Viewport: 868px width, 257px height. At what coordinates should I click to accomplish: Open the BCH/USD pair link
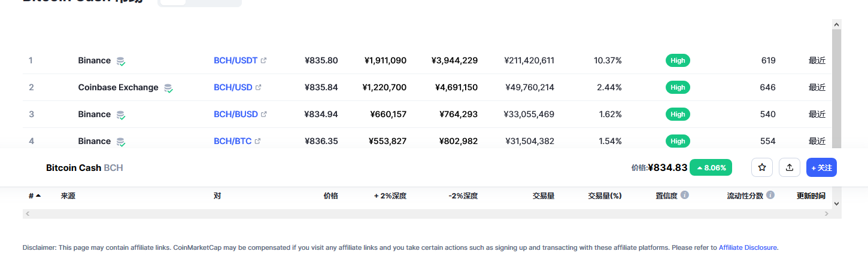point(233,87)
